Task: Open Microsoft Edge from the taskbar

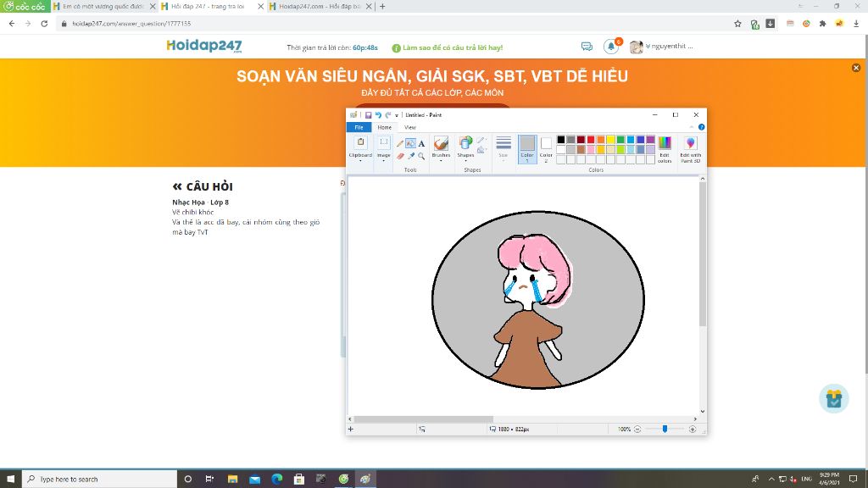Action: coord(277,480)
